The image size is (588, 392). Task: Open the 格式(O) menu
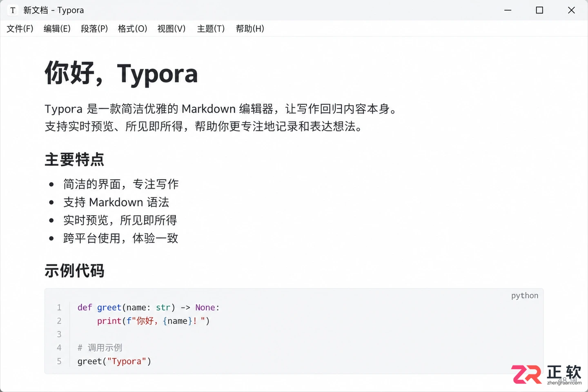pyautogui.click(x=132, y=29)
